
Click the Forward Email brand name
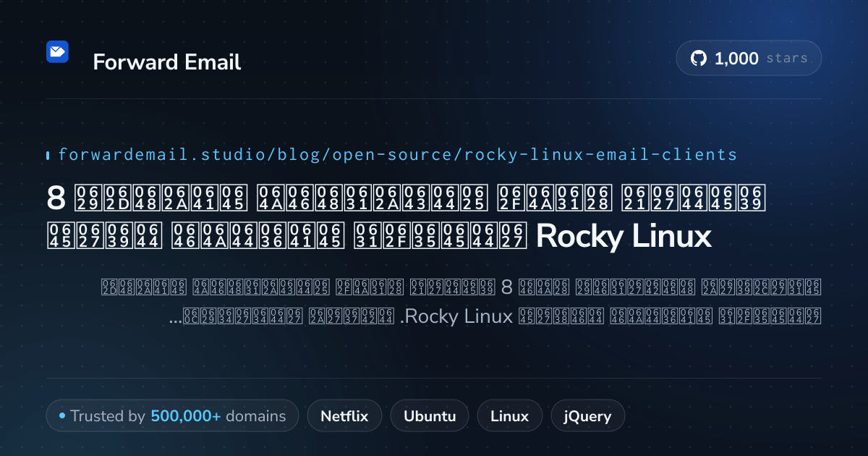[x=167, y=62]
